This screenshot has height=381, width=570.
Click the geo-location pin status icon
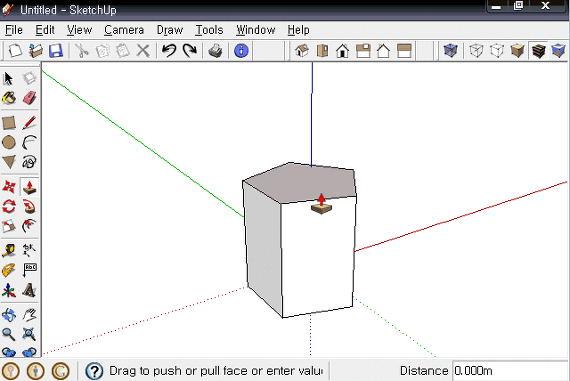12,371
